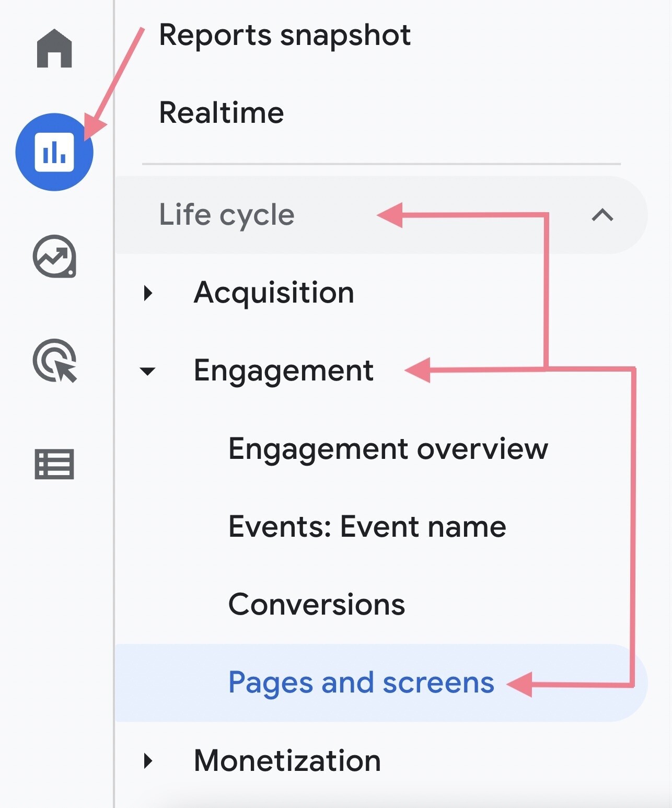Open the Conversions report
672x808 pixels.
pyautogui.click(x=317, y=605)
